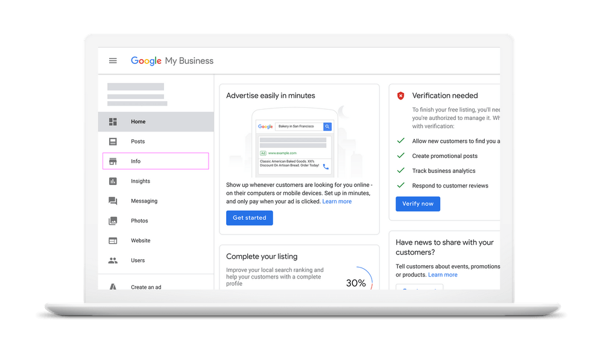Open the hamburger navigation menu
The width and height of the screenshot is (603, 364).
(x=113, y=61)
